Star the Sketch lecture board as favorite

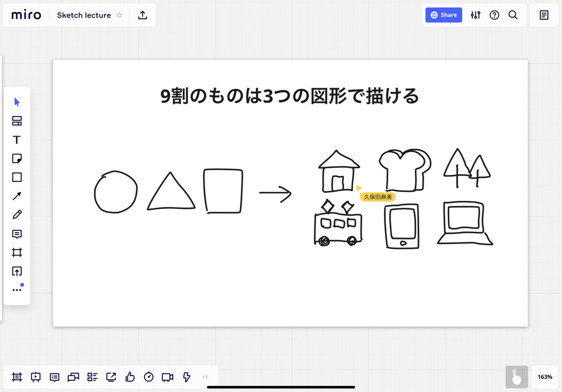(119, 15)
